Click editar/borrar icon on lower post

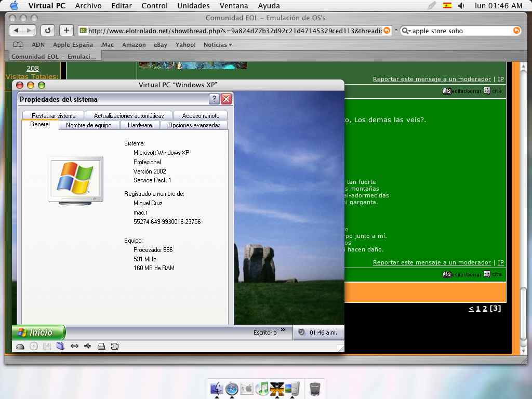(461, 274)
